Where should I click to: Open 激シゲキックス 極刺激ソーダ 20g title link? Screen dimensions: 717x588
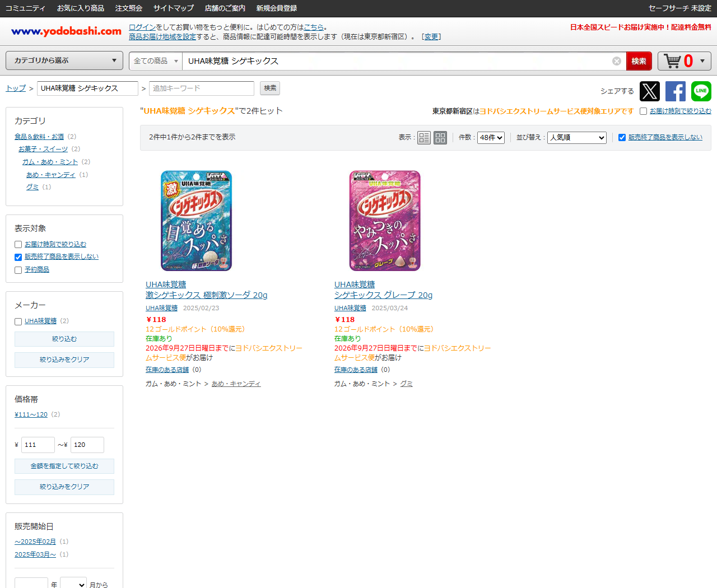(x=206, y=295)
